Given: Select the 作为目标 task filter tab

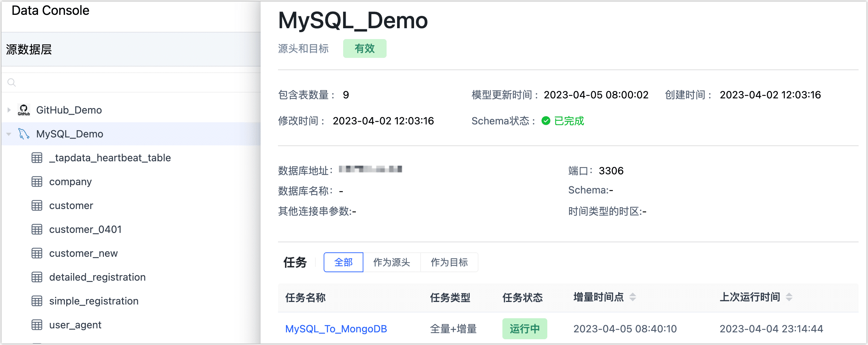Looking at the screenshot, I should coord(449,262).
